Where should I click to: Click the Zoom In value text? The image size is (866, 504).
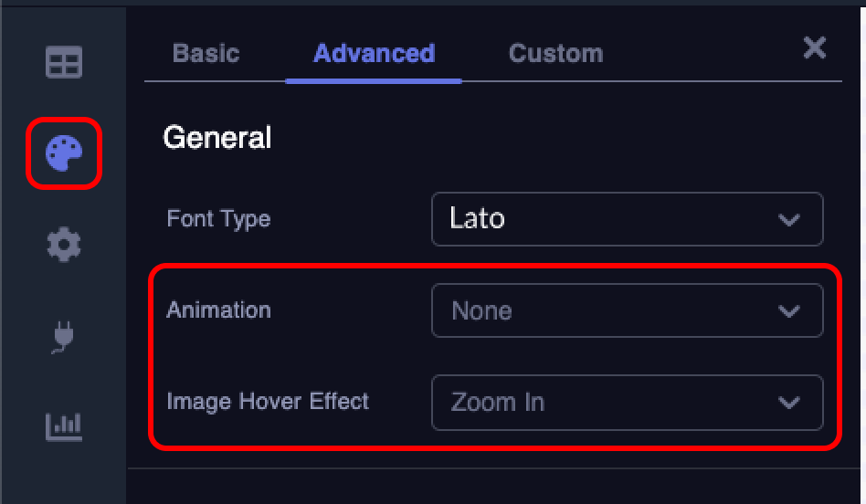tap(498, 403)
